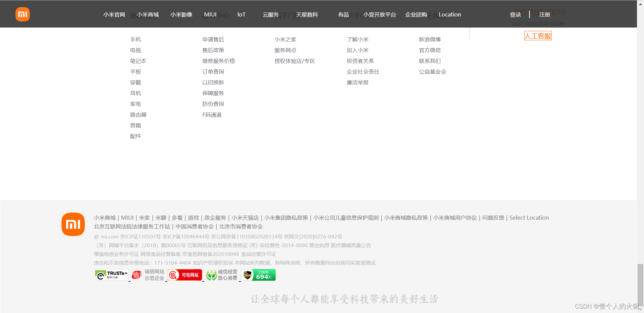The image size is (644, 313).
Task: Open the 维修服务价格 link
Action: (x=219, y=61)
